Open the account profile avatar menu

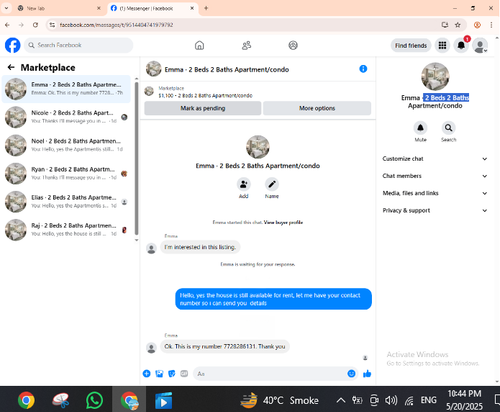pyautogui.click(x=480, y=46)
